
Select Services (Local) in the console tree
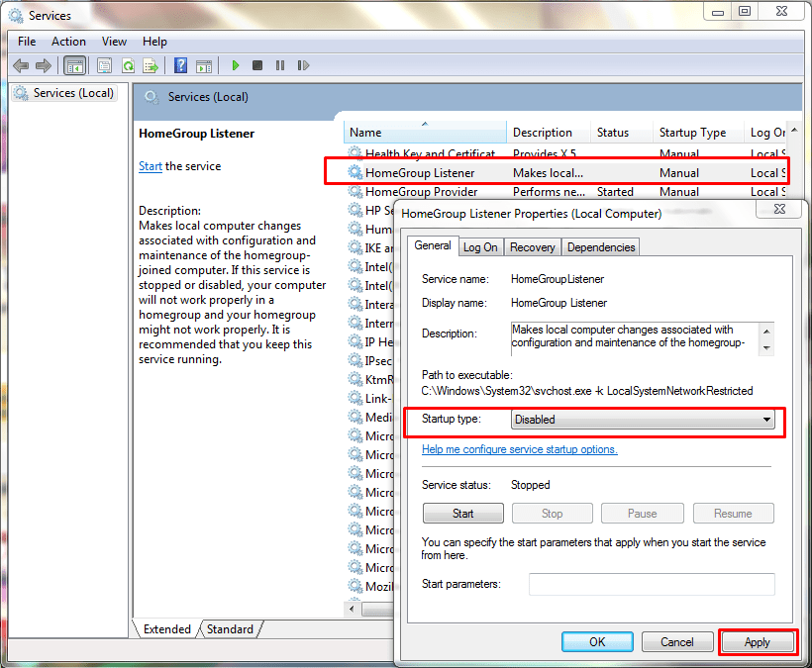(64, 93)
